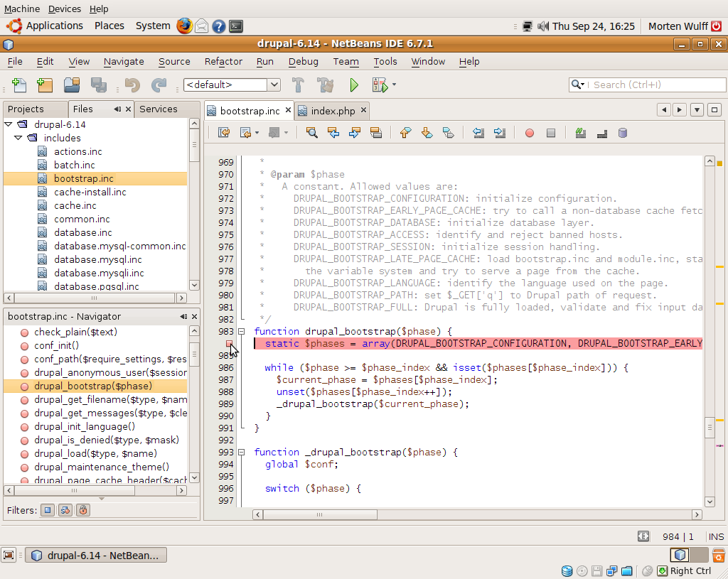Click the Save All icon
This screenshot has width=728, height=579.
point(98,85)
